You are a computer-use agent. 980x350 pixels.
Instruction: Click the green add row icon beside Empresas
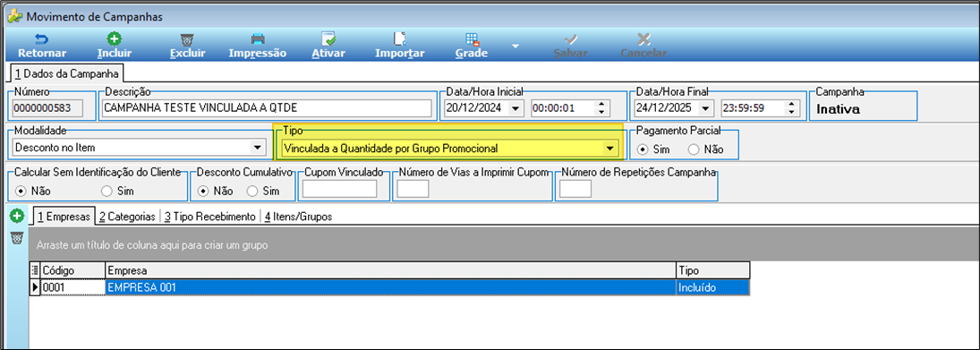(17, 217)
